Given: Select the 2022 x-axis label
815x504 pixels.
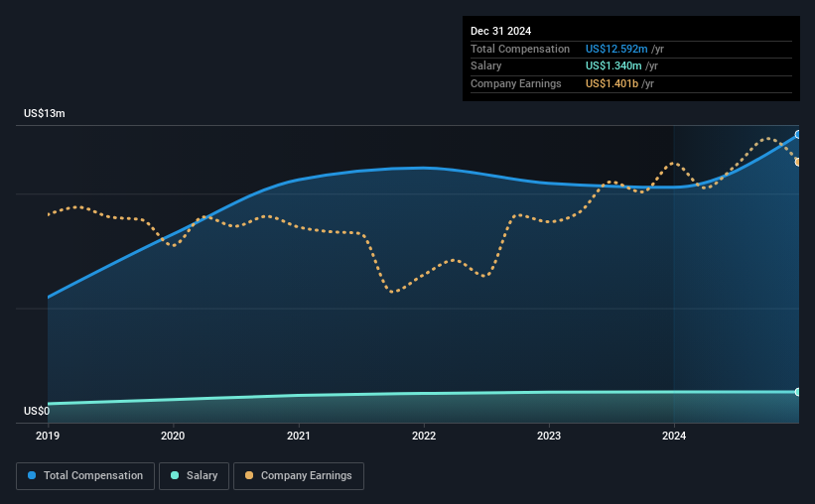Looking at the screenshot, I should [424, 436].
